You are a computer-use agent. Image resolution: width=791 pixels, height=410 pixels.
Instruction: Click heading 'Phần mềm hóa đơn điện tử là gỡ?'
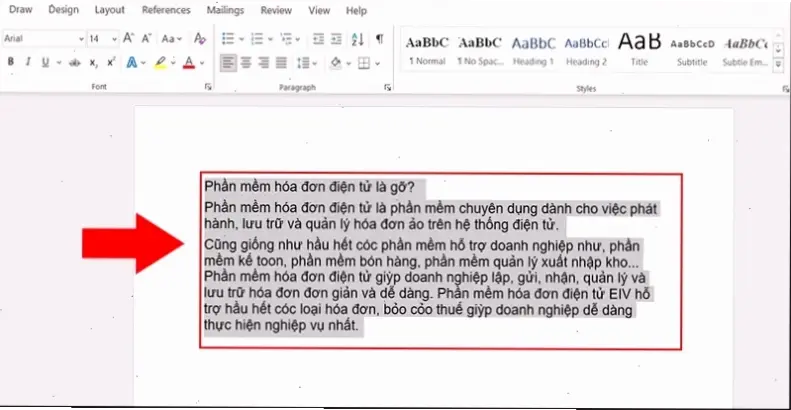tap(309, 187)
